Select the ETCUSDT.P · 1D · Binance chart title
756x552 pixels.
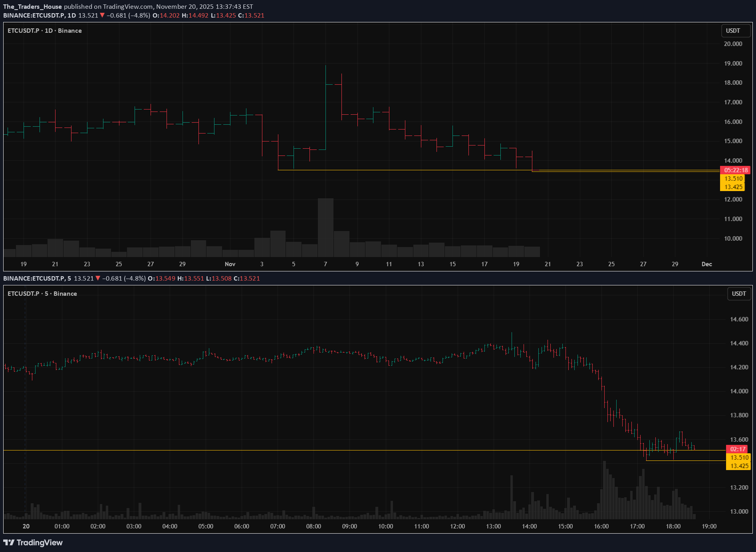pos(45,31)
